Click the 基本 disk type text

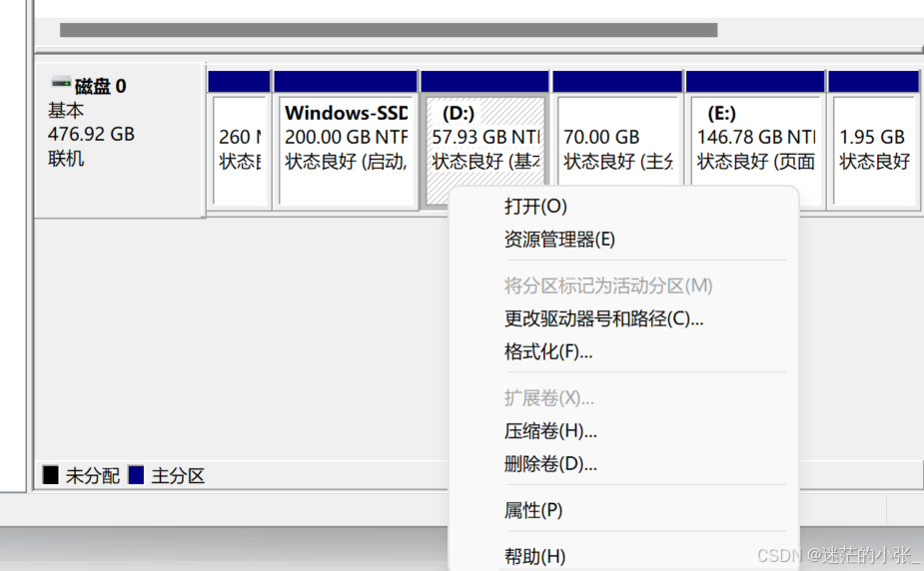tap(66, 110)
